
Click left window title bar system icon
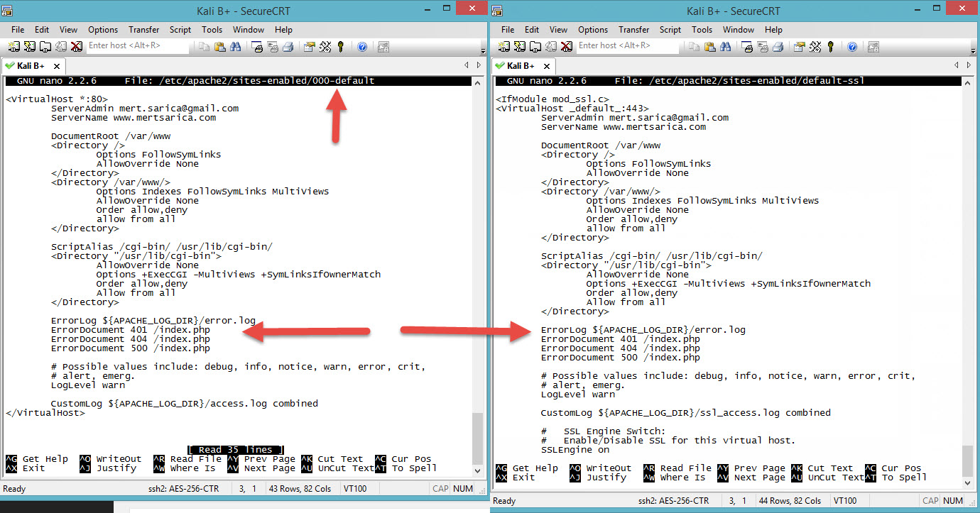pyautogui.click(x=8, y=10)
